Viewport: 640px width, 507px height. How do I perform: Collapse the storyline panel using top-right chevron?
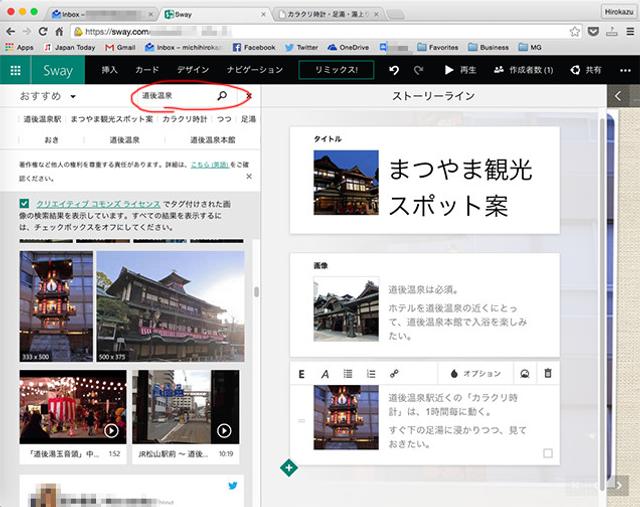point(618,95)
